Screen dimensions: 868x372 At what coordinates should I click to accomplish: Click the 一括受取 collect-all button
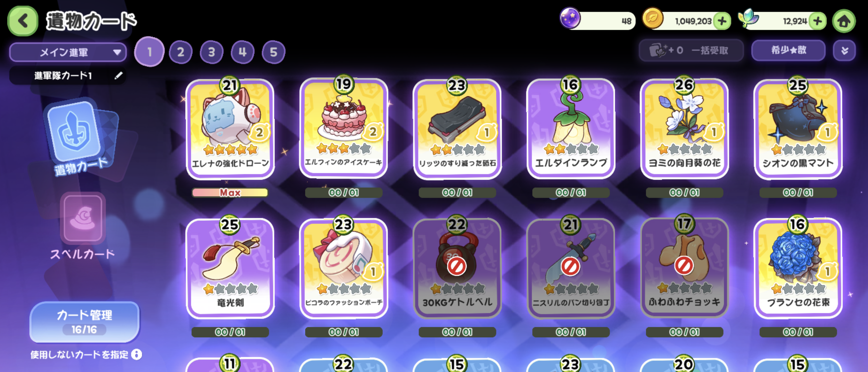point(691,51)
